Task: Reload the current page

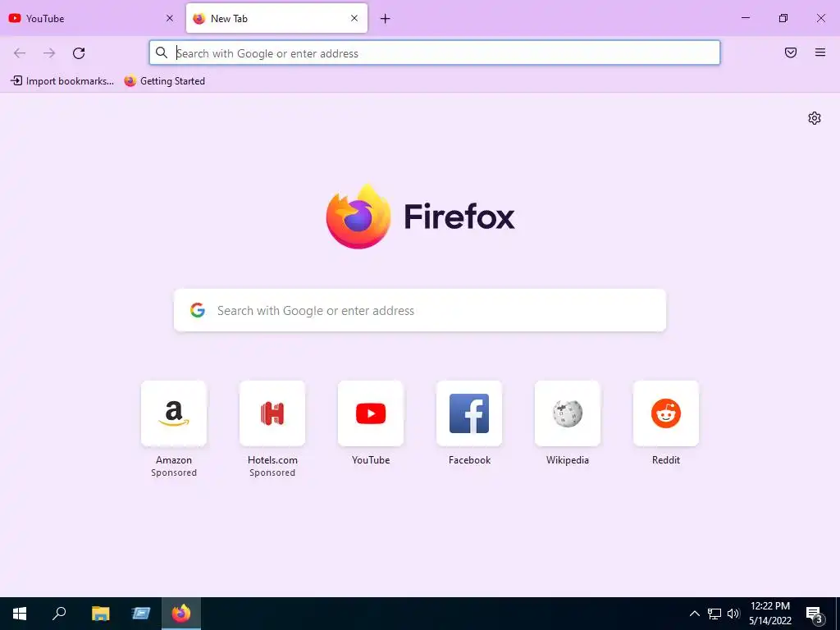Action: click(79, 53)
